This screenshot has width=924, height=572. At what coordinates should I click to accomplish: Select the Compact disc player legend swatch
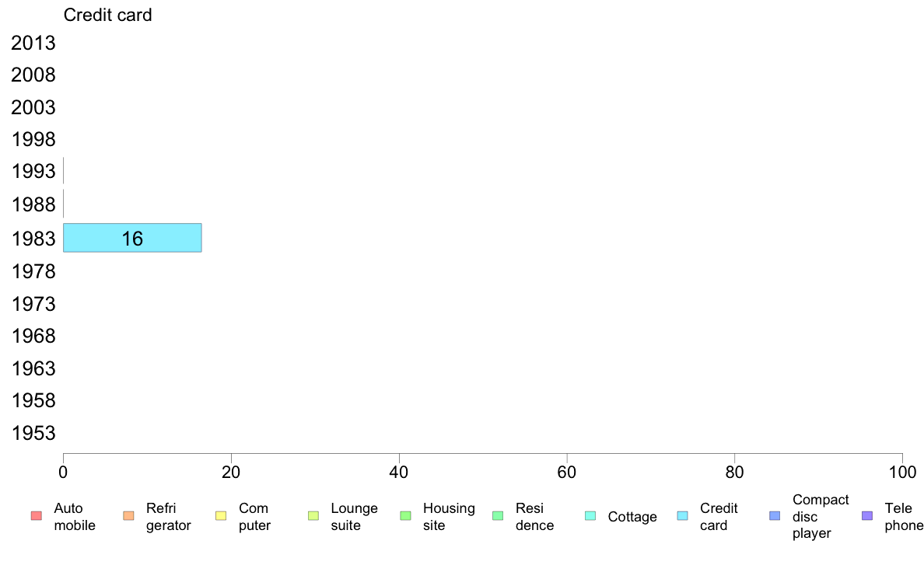tap(775, 516)
